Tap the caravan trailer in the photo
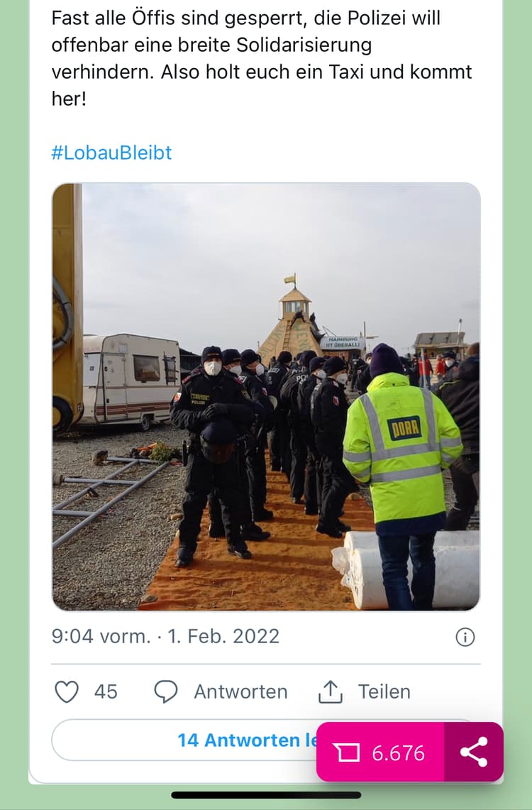Screen dimensions: 532x810 pyautogui.click(x=130, y=380)
